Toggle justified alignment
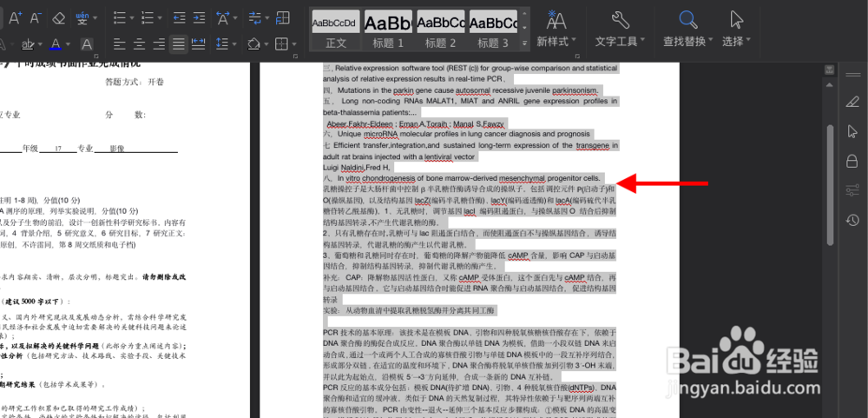The image size is (868, 418). (178, 43)
